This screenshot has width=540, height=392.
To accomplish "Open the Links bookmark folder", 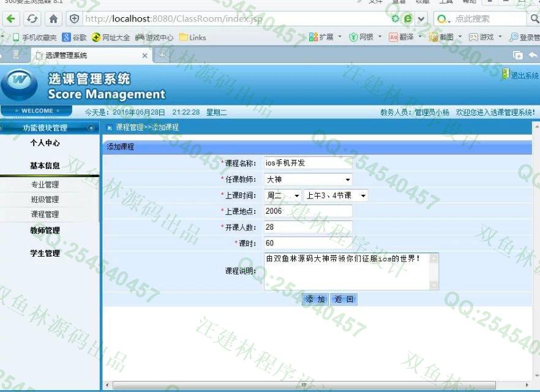I will (x=192, y=37).
